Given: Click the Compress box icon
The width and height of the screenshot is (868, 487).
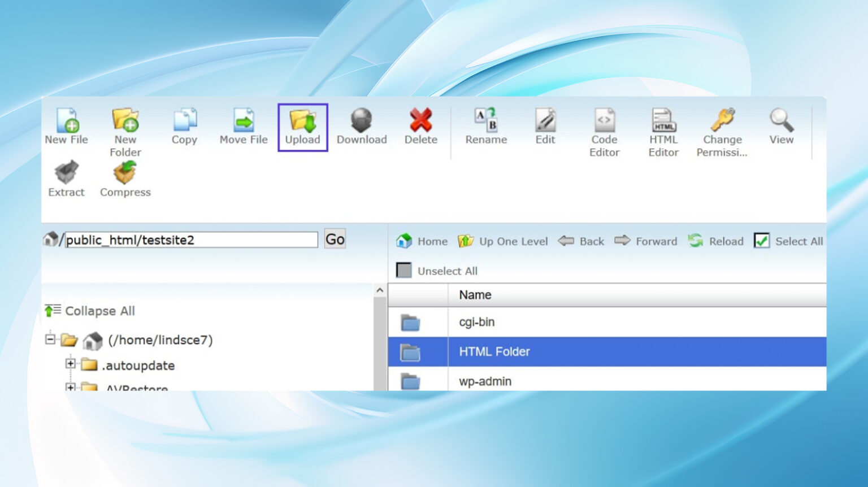Looking at the screenshot, I should pos(125,173).
